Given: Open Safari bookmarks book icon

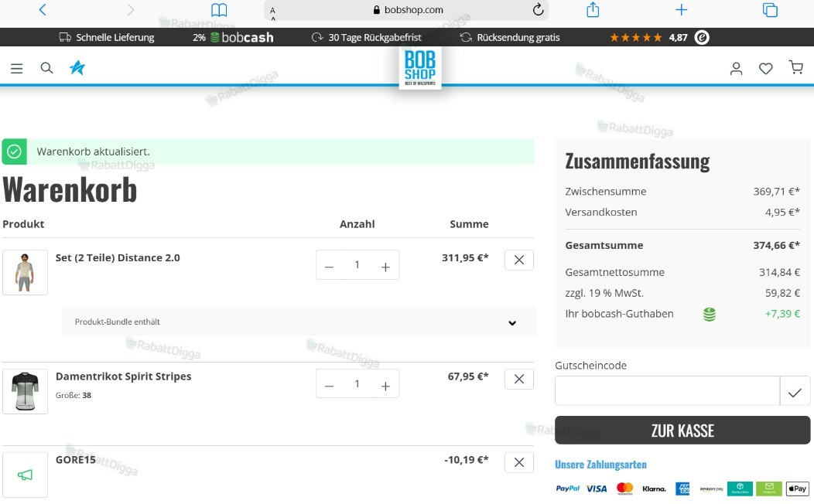Looking at the screenshot, I should coord(219,10).
